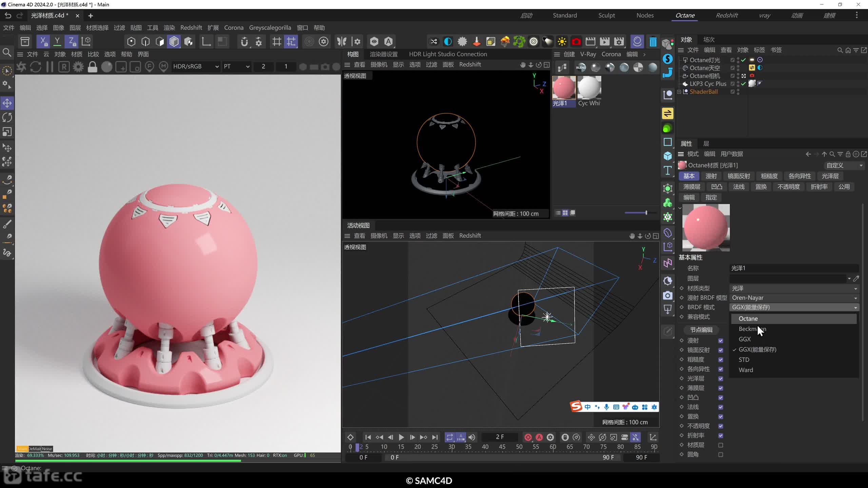Click the Live Viewer settings gear icon
868x488 pixels.
click(78, 66)
